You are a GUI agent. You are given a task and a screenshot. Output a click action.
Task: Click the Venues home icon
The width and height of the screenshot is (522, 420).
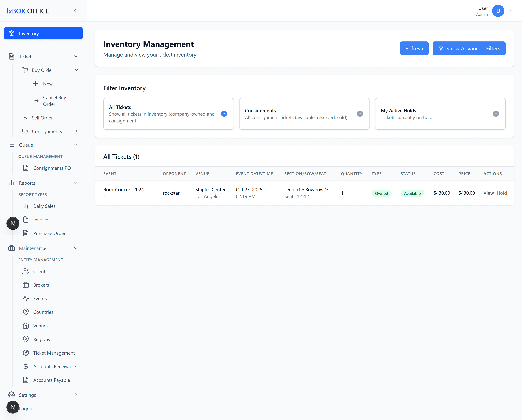coord(26,326)
